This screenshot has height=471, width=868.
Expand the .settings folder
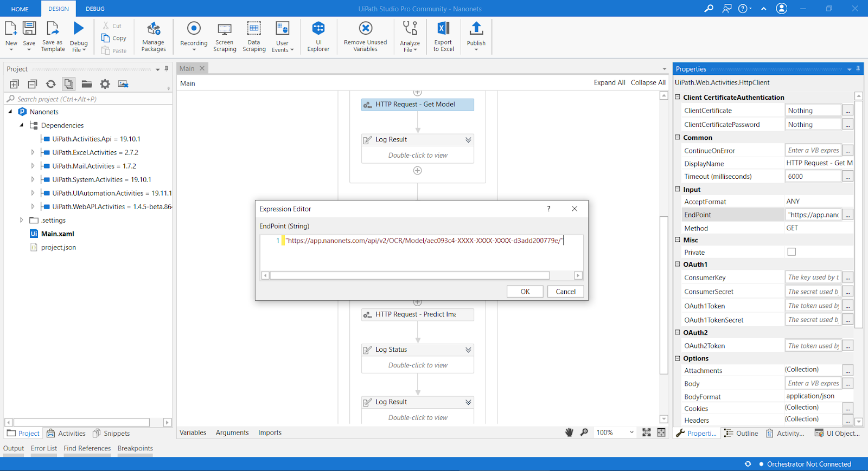(22, 220)
